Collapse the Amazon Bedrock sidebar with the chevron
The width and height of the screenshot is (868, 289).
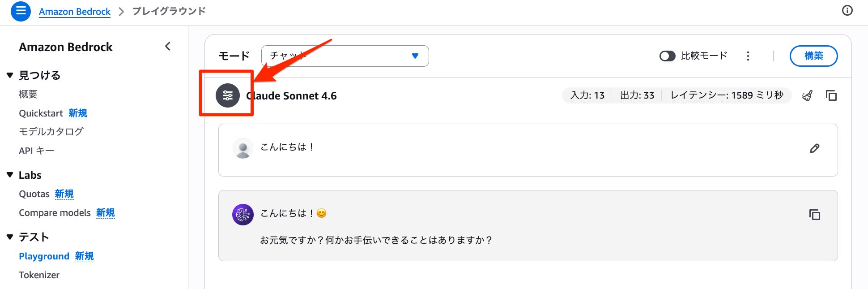(168, 46)
